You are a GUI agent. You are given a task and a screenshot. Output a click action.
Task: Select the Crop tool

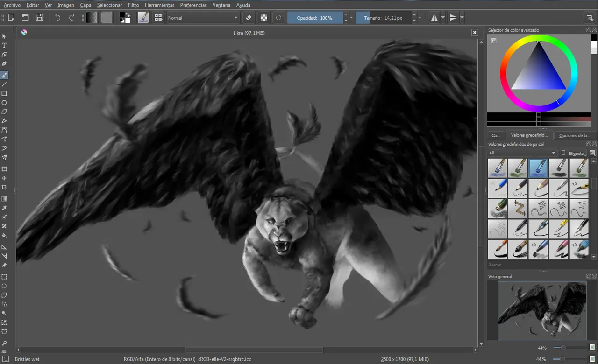pyautogui.click(x=4, y=187)
